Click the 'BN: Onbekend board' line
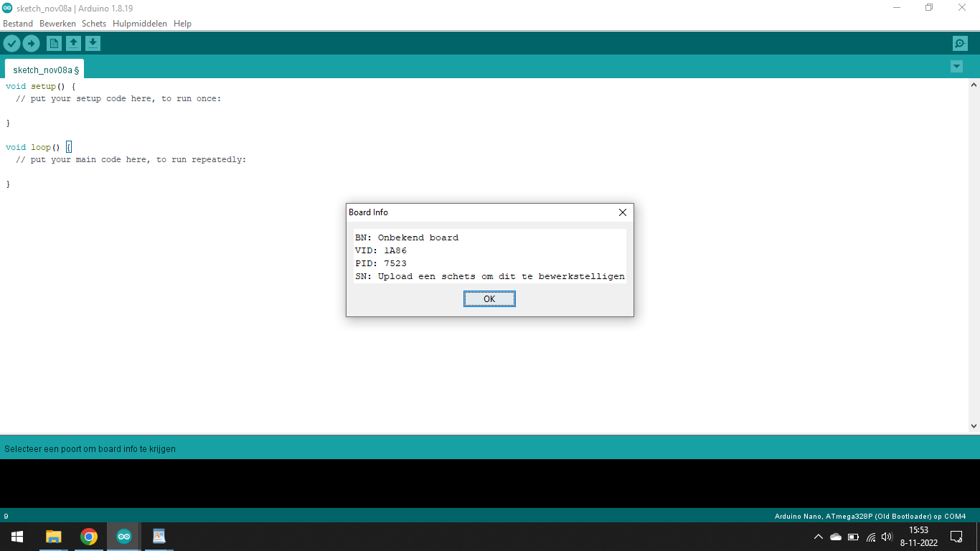 click(407, 237)
